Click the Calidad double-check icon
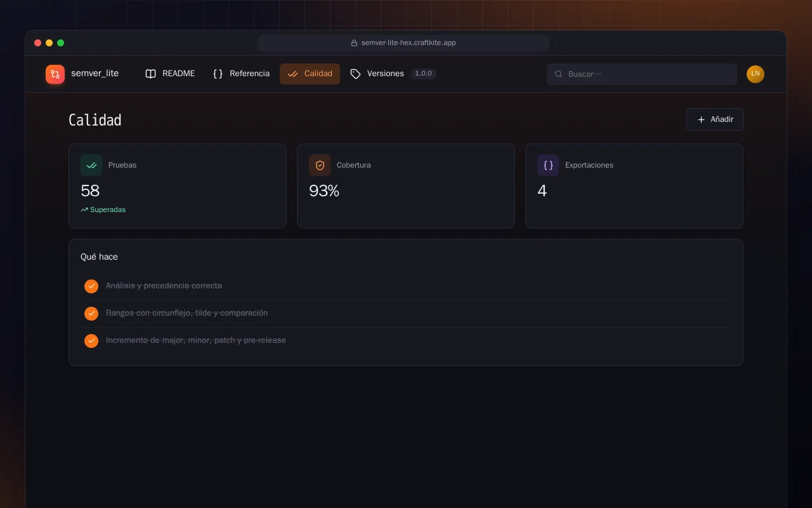The width and height of the screenshot is (812, 508). point(292,74)
